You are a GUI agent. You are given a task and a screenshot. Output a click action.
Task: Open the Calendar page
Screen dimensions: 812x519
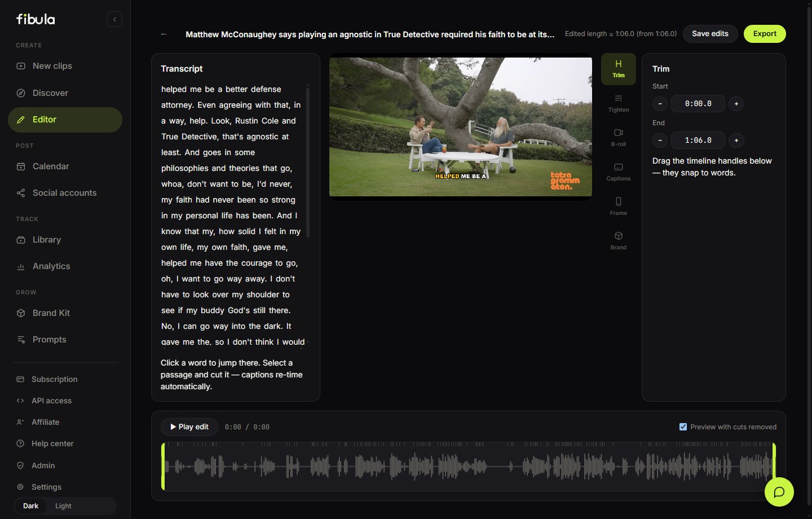[65, 166]
